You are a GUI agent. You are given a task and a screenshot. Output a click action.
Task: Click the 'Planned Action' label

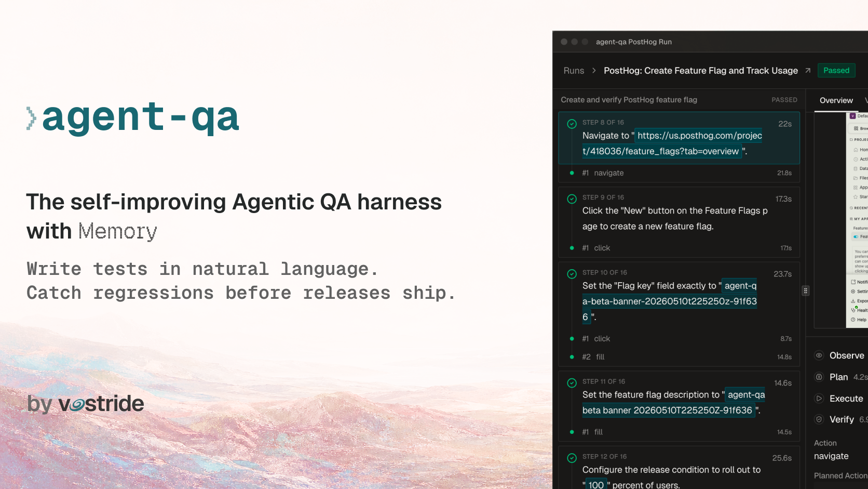tap(840, 475)
